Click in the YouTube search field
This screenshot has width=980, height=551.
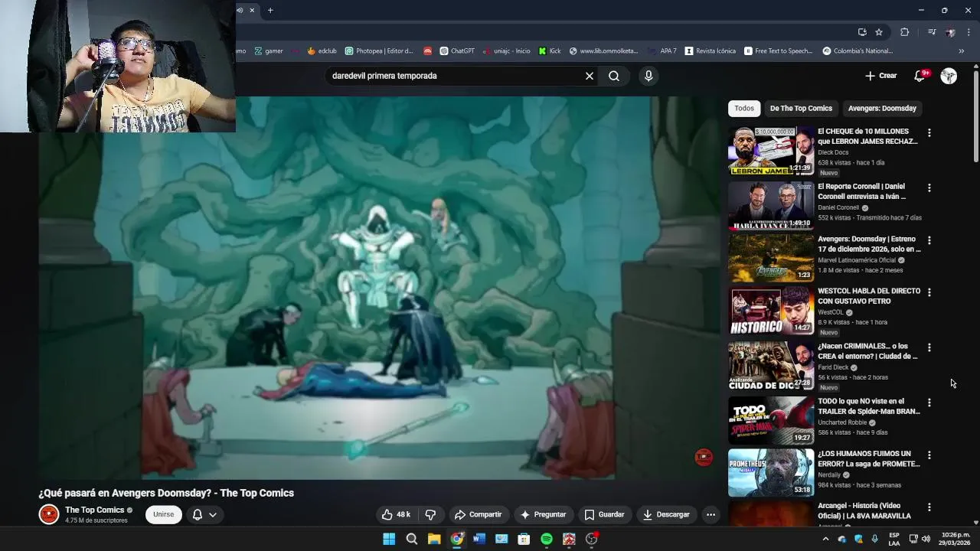coord(456,76)
